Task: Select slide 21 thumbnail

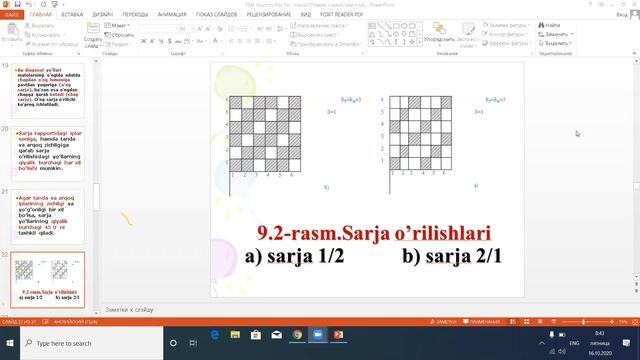Action: [x=48, y=217]
